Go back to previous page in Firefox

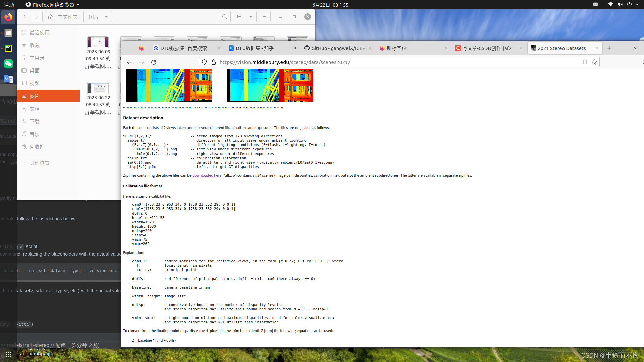click(x=129, y=62)
